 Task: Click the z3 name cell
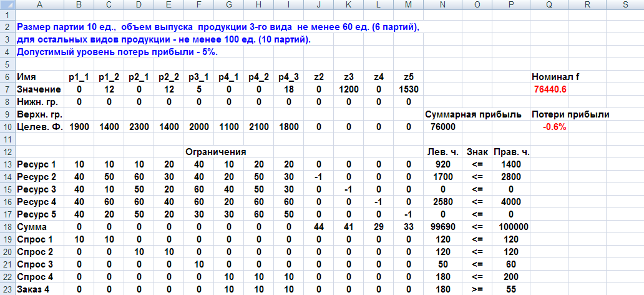(348, 77)
